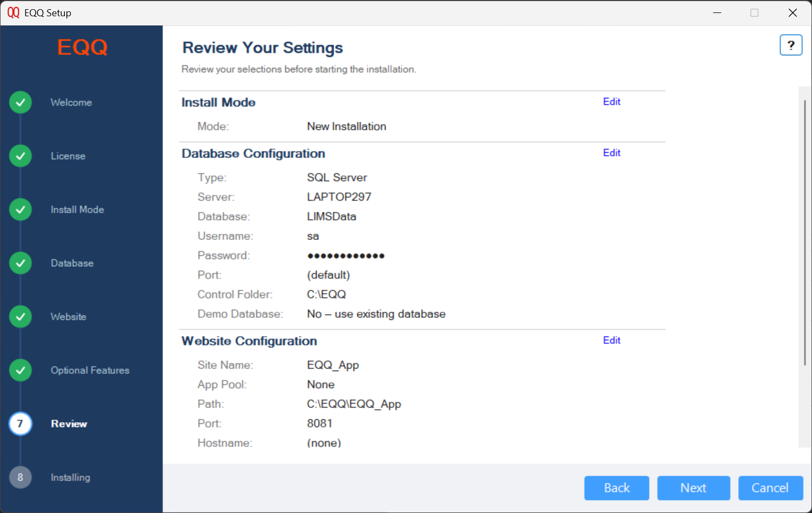Click the Welcome step checkmark icon

(20, 102)
